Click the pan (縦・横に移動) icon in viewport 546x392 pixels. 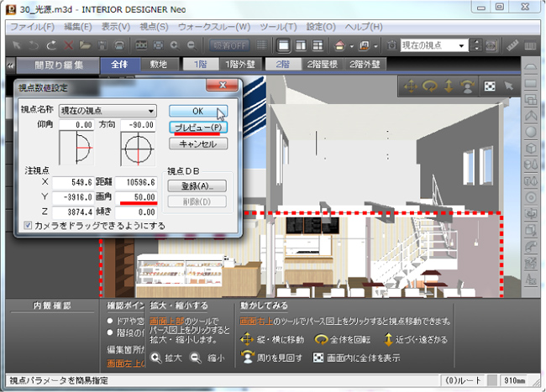(412, 86)
